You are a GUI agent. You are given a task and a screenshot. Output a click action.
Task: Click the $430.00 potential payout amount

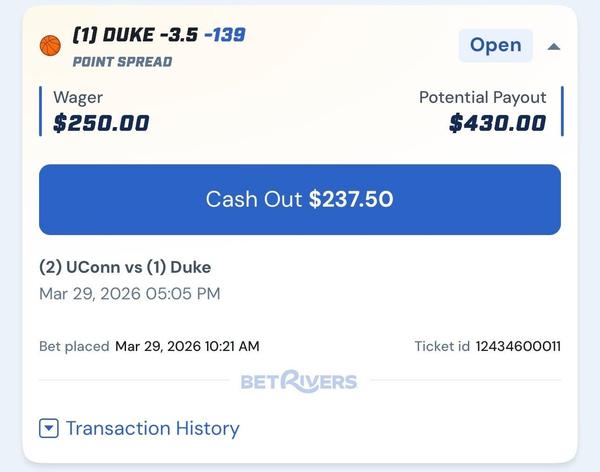pos(497,123)
